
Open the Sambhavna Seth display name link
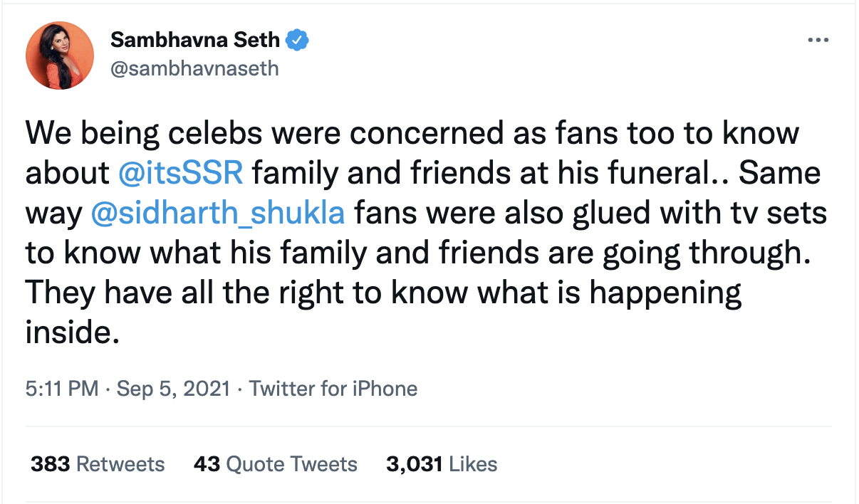tap(196, 41)
